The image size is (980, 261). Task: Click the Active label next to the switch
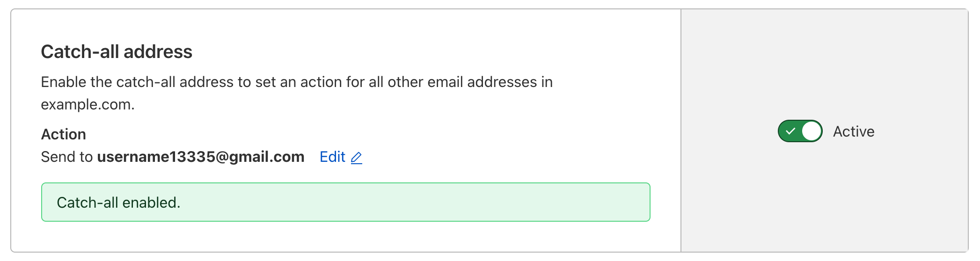[854, 131]
